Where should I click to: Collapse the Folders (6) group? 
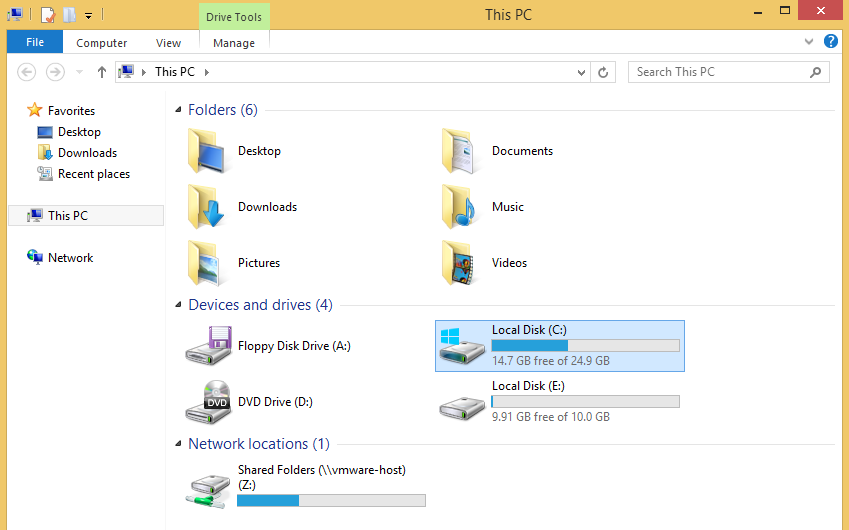(x=178, y=110)
